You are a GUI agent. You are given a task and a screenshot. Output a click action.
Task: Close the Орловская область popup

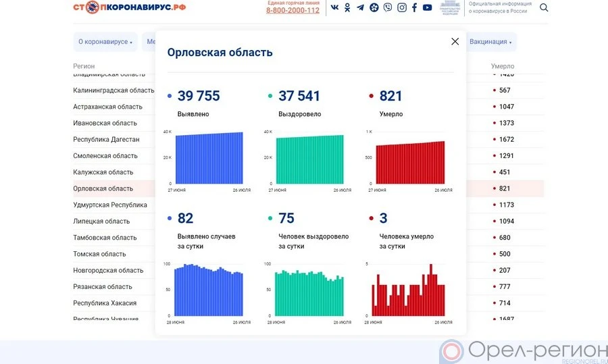click(x=455, y=41)
